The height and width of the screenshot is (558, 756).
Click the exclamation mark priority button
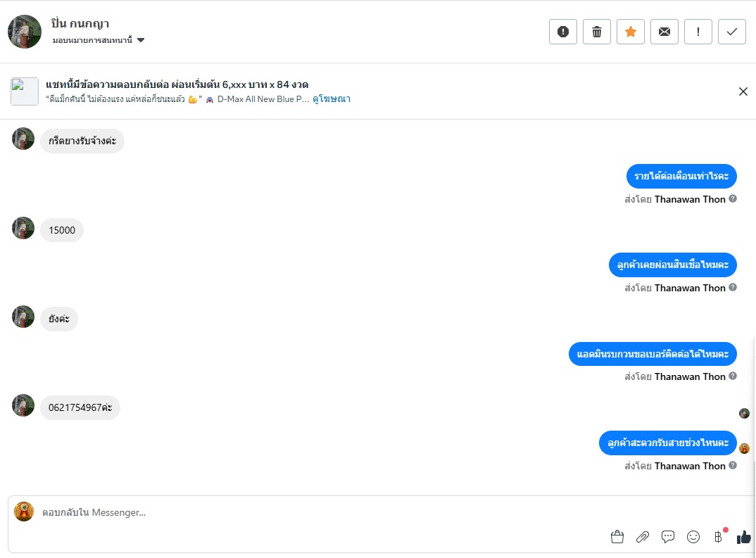tap(698, 32)
